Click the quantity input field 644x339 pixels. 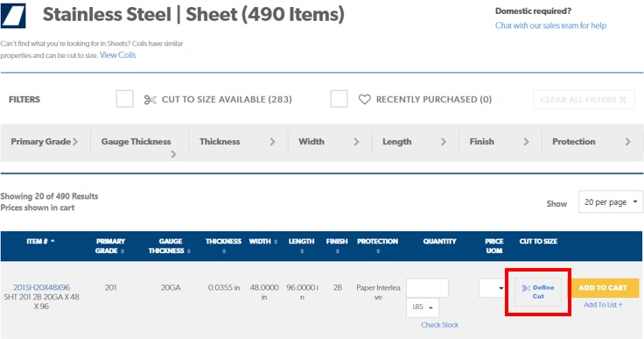point(428,288)
